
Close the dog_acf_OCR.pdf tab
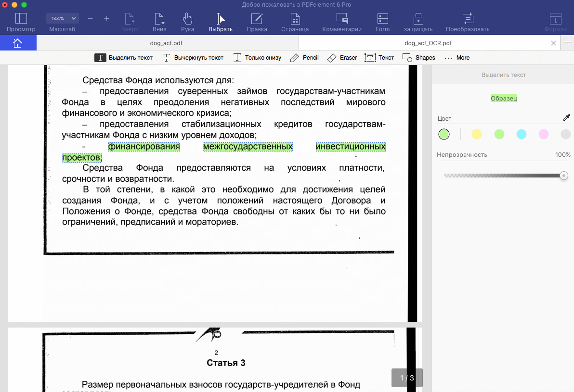(553, 43)
